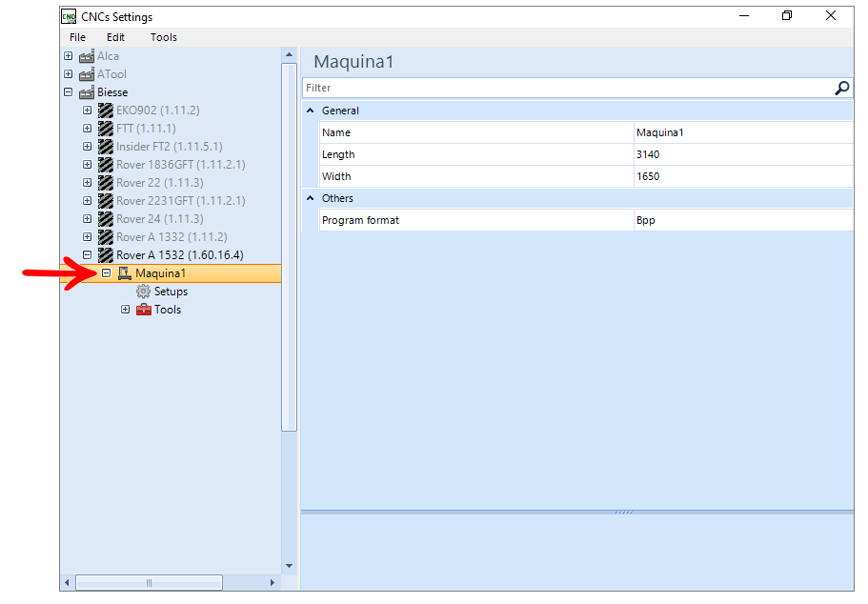This screenshot has height=604, width=868.
Task: Select the Insider FT2 (1.11.5.1) tree item
Action: tap(170, 147)
